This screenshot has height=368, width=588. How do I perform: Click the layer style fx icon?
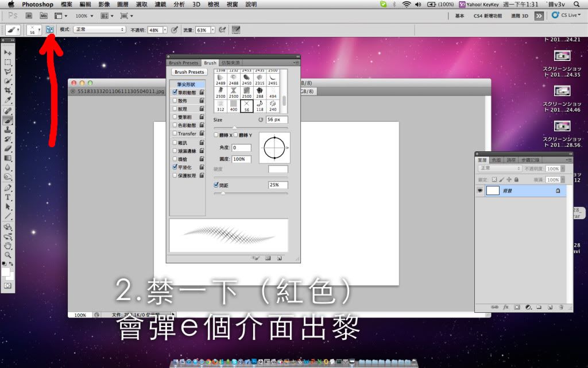pos(506,308)
